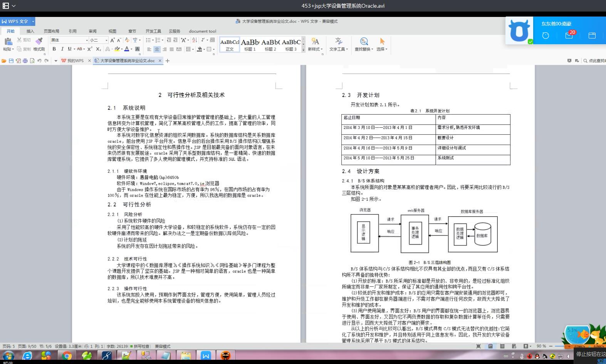Image resolution: width=606 pixels, height=364 pixels.
Task: Open the font color dropdown arrow
Action: 131,49
